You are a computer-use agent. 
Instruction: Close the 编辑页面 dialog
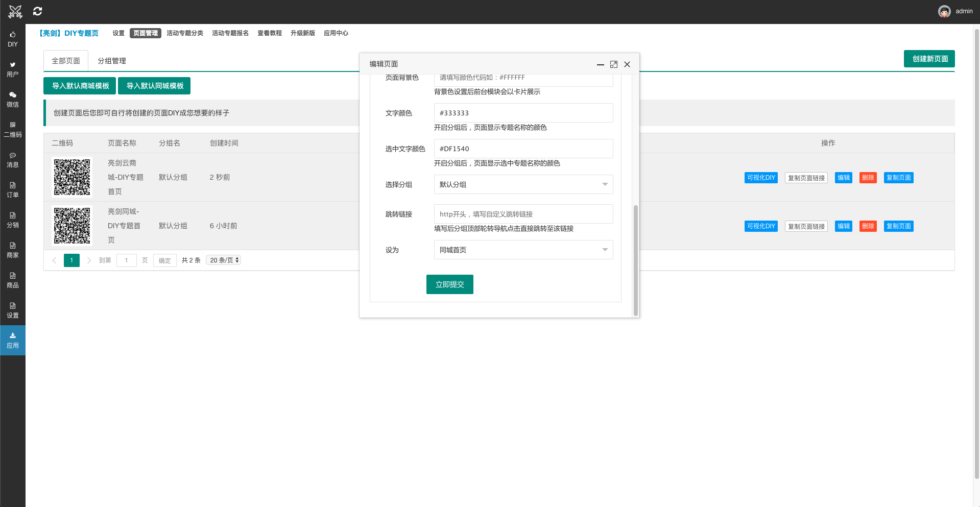point(627,64)
